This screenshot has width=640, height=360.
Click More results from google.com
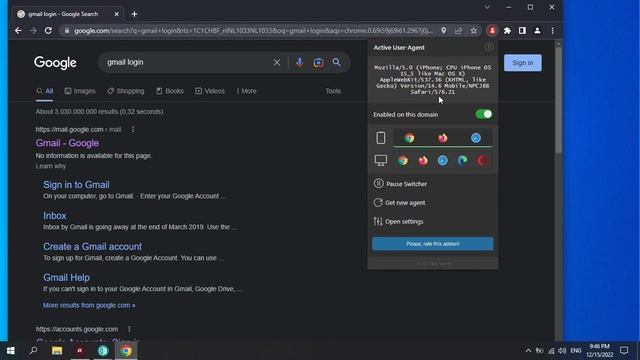coord(89,305)
